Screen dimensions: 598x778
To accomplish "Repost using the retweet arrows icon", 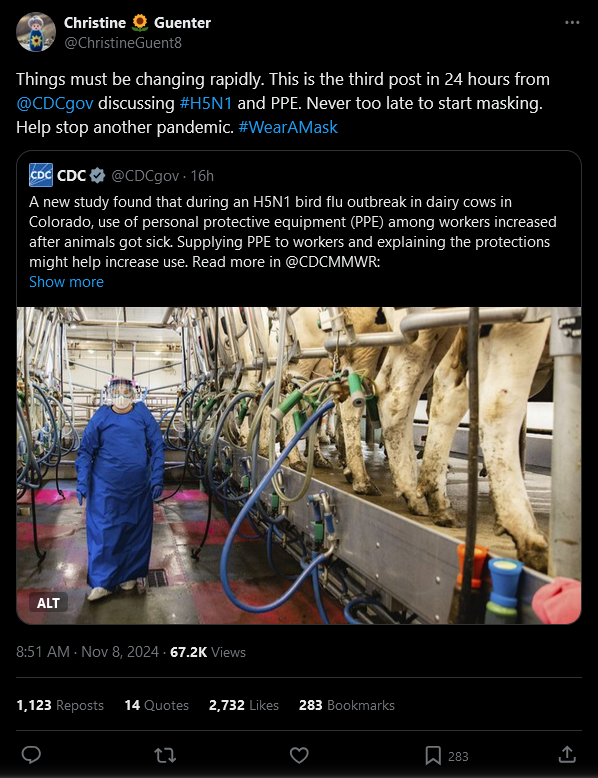I will click(x=165, y=755).
